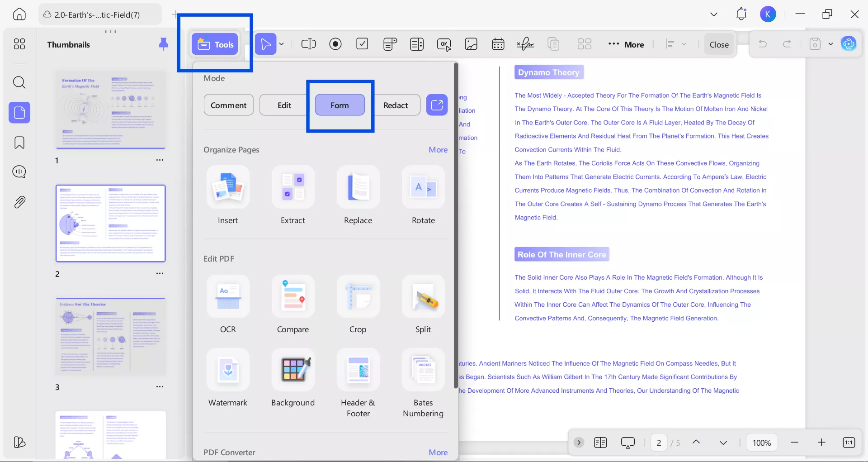This screenshot has width=868, height=462.
Task: Launch the Split tool
Action: pos(423,304)
